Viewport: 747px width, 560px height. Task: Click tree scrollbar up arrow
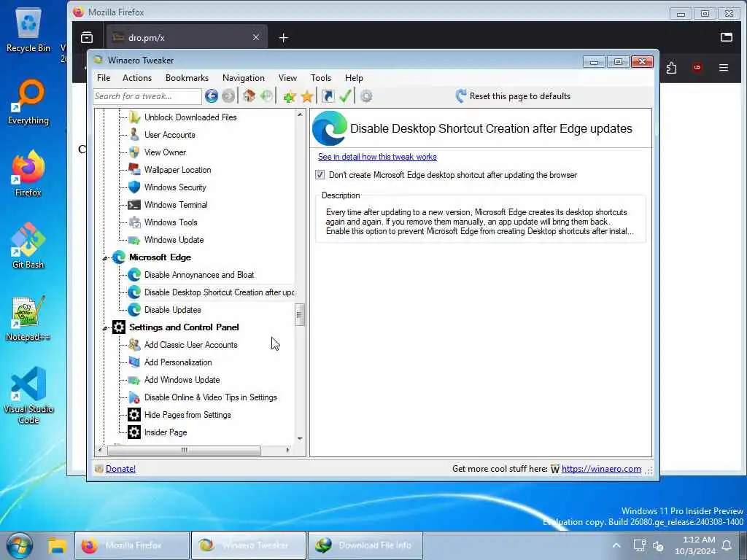tap(300, 114)
